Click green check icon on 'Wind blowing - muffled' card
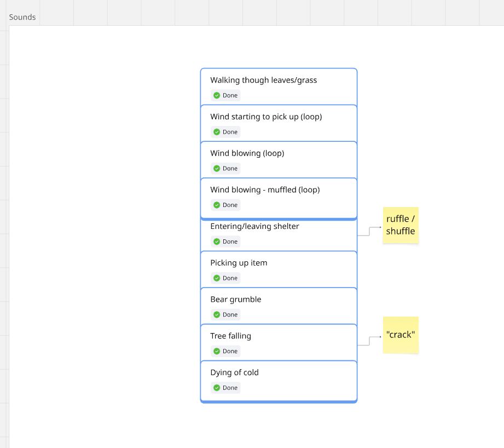The width and height of the screenshot is (504, 448). [217, 205]
